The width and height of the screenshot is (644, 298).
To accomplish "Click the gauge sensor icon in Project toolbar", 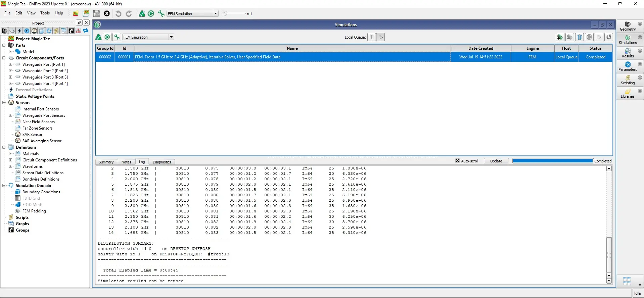I will (34, 31).
